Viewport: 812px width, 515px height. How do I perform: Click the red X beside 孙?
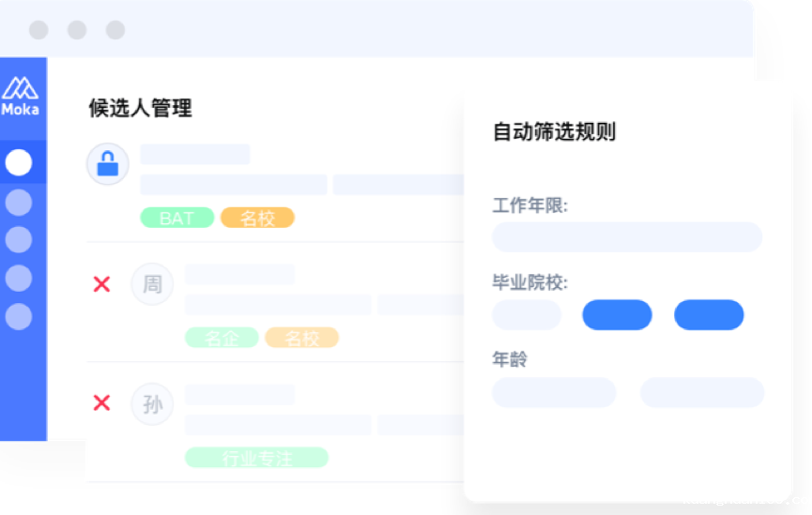coord(101,402)
